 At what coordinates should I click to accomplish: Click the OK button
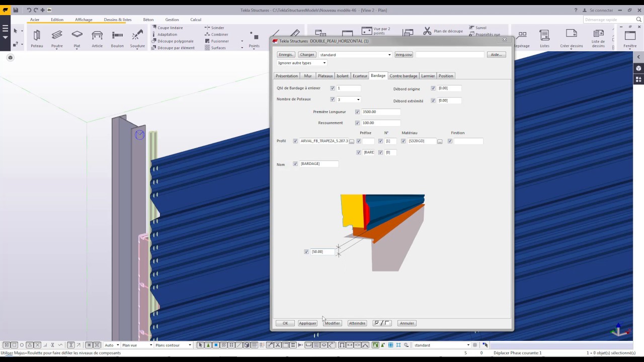click(x=285, y=323)
